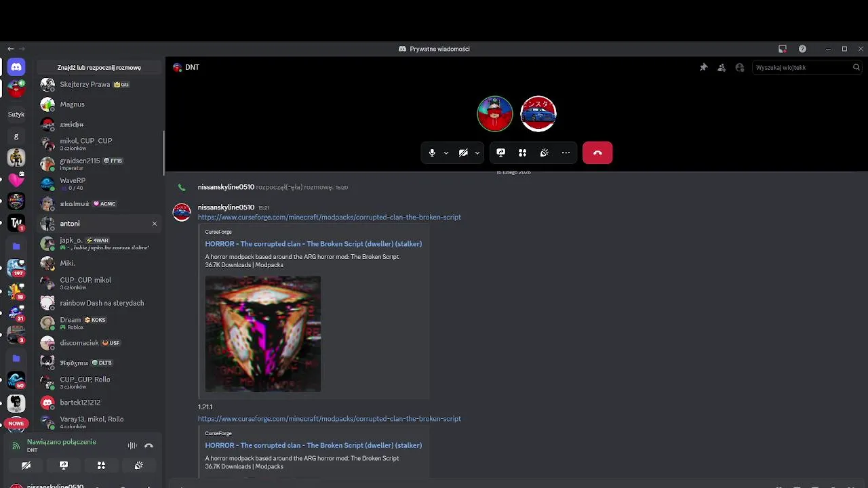Disconnect using voice panel phone icon
Screen dimensions: 868x488
click(149, 445)
